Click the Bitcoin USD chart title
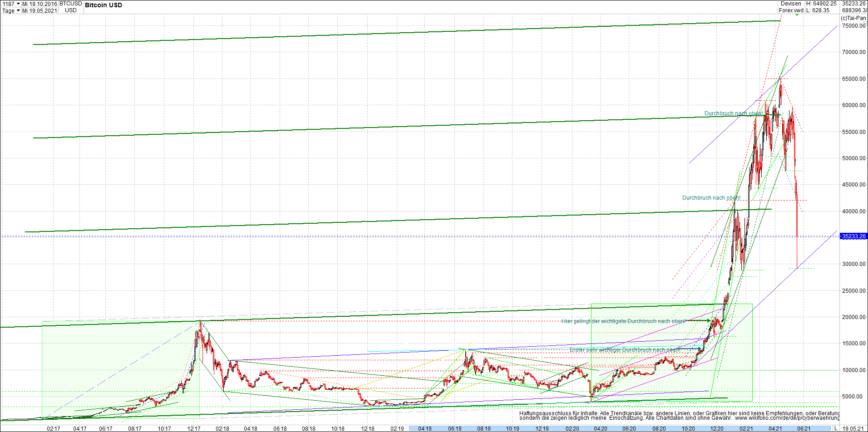Viewport: 868px width, 432px height. click(104, 5)
